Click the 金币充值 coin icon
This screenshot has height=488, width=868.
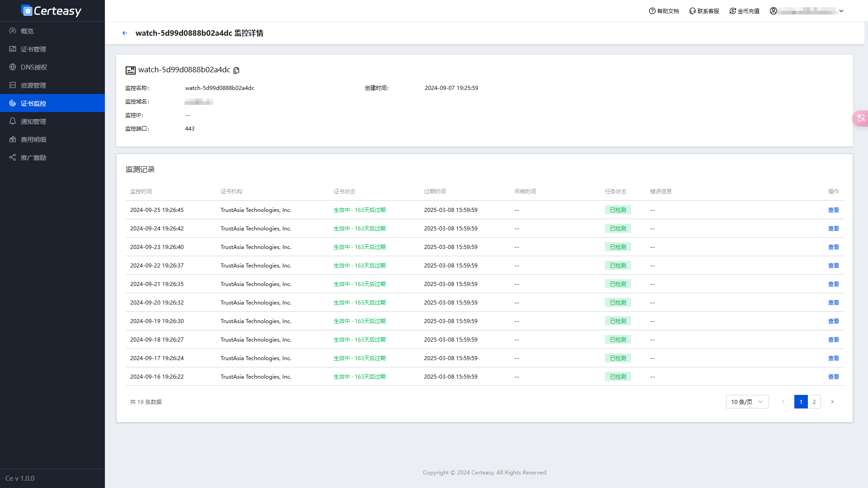click(732, 11)
